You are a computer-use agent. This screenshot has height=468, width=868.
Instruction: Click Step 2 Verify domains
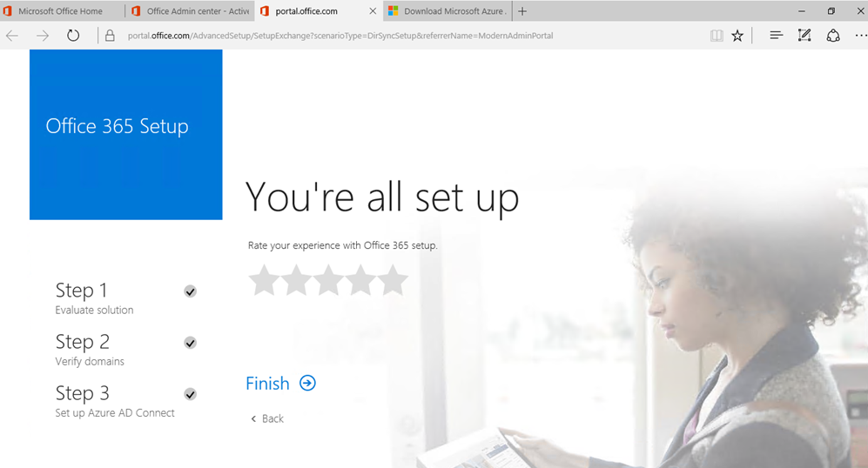pos(90,350)
